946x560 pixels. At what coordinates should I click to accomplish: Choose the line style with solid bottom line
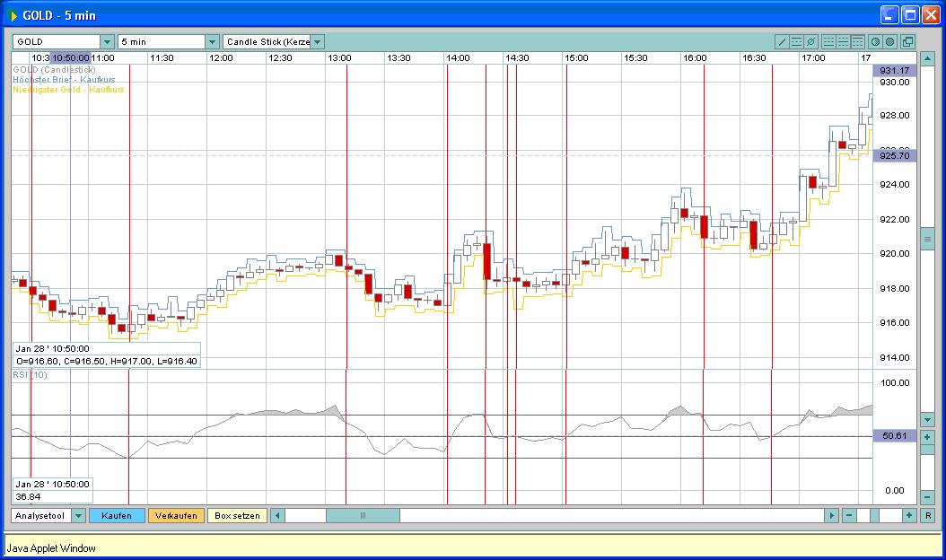[829, 41]
